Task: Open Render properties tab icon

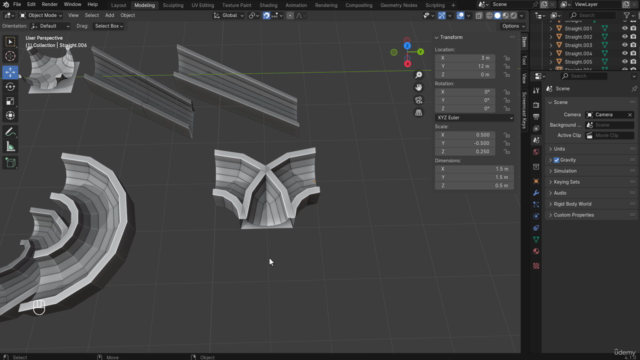Action: pos(536,105)
